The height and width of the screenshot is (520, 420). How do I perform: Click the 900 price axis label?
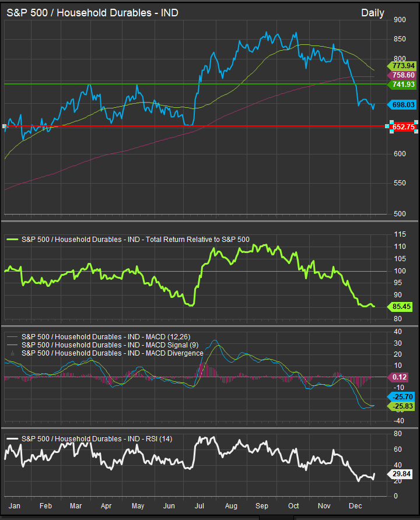[400, 20]
